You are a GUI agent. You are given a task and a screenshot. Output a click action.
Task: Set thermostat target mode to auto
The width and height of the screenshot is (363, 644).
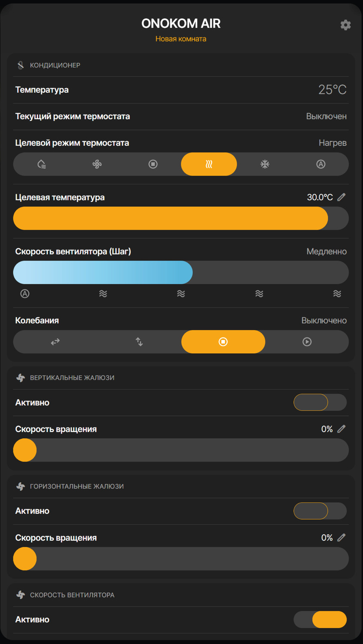(320, 164)
